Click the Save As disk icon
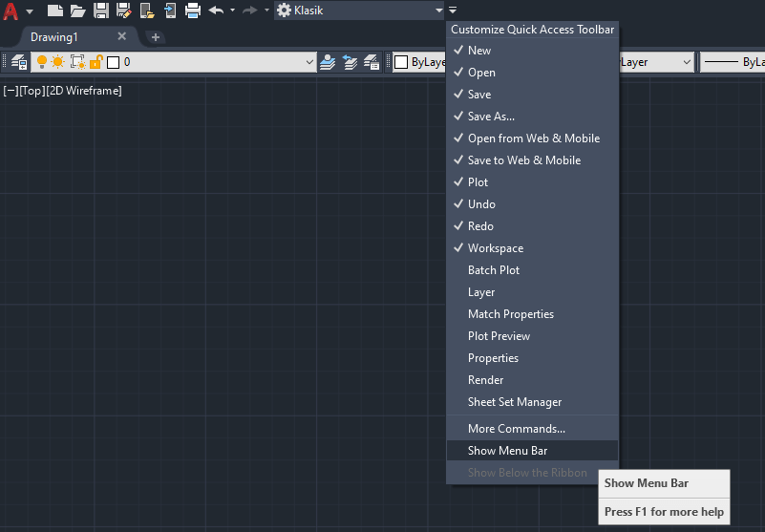The image size is (765, 532). [124, 11]
